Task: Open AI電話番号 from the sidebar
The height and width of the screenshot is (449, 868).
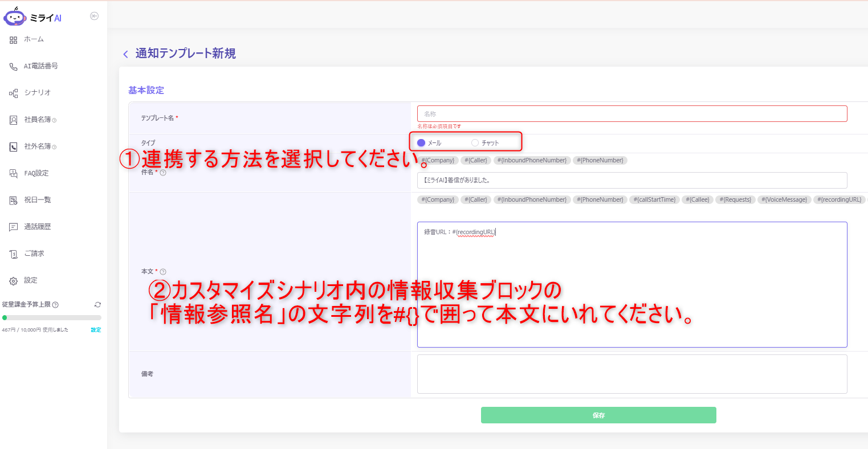Action: 40,66
